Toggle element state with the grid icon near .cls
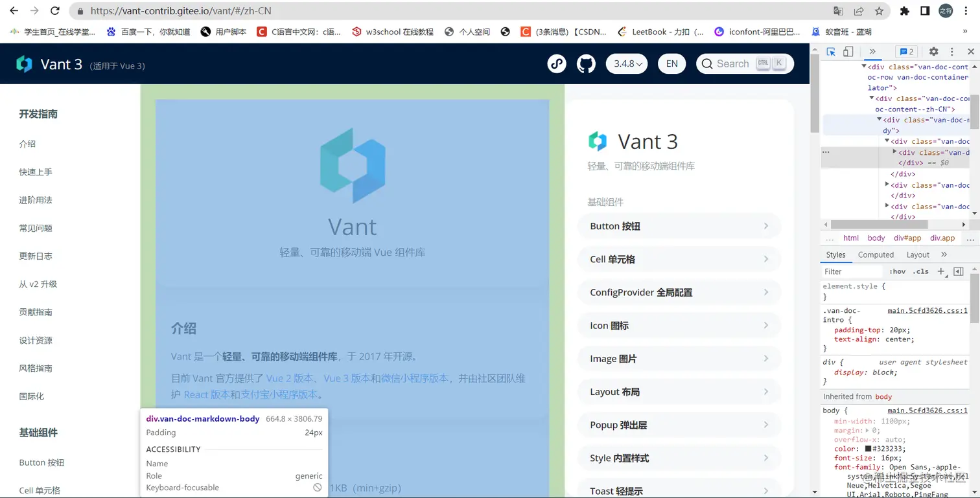Image resolution: width=980 pixels, height=498 pixels. (957, 271)
